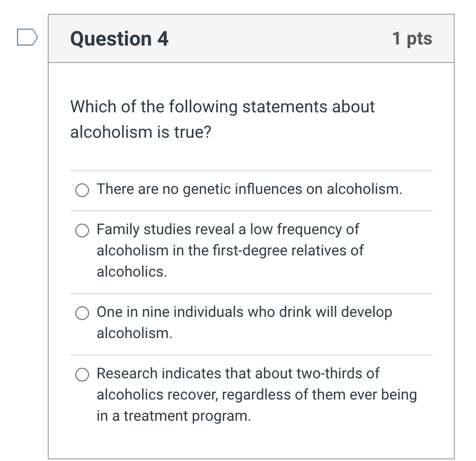Click the answer text about developing alcoholism
Screen dimensions: 476x461
[x=244, y=313]
